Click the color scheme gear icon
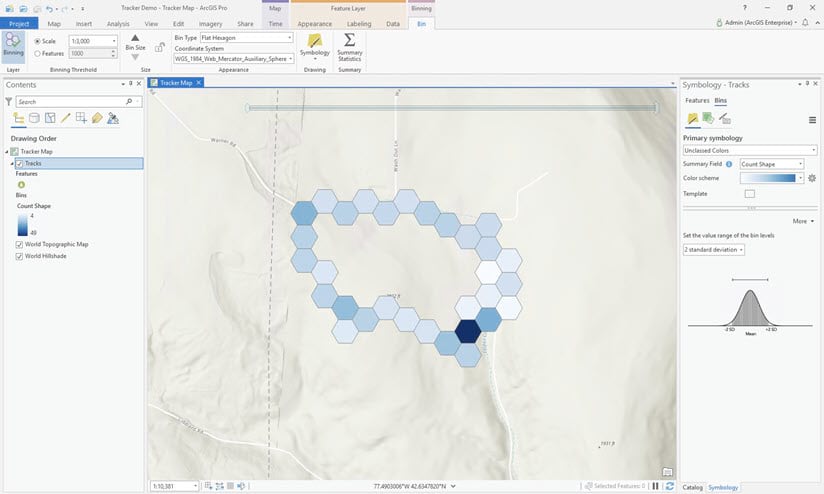Screen dimensions: 824x494 point(812,178)
